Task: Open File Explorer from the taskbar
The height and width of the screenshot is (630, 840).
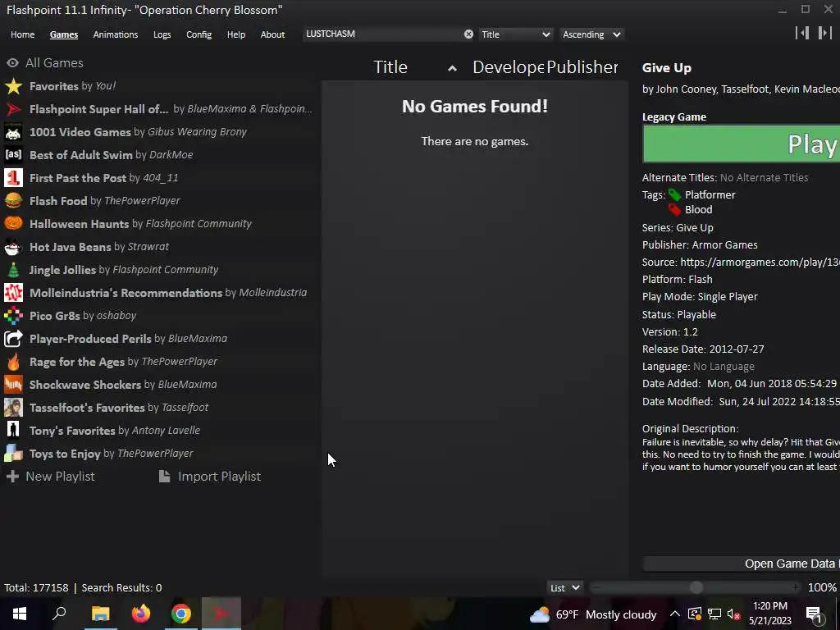Action: pos(100,614)
